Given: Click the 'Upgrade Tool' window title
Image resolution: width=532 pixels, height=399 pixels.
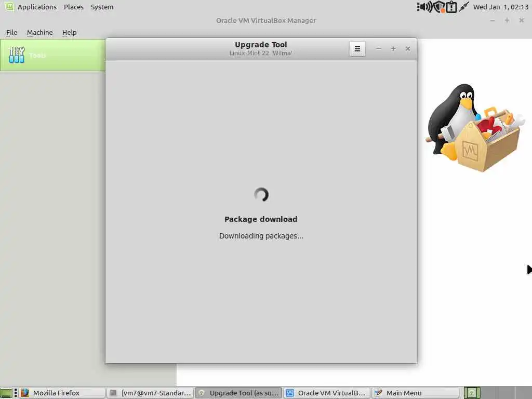Looking at the screenshot, I should [261, 45].
